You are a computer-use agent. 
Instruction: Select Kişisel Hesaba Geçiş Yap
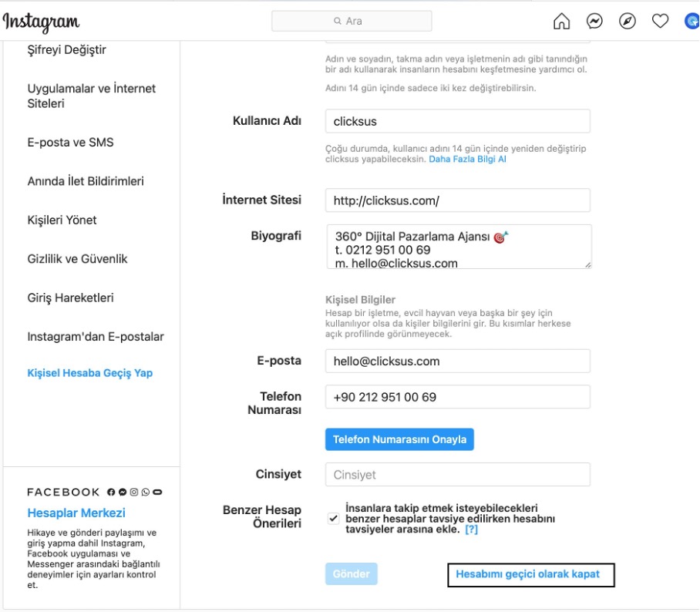click(90, 373)
